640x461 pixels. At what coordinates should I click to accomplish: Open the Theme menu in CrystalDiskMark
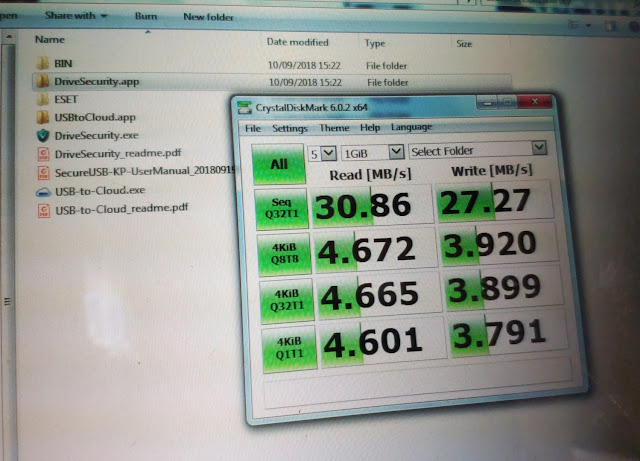(334, 128)
